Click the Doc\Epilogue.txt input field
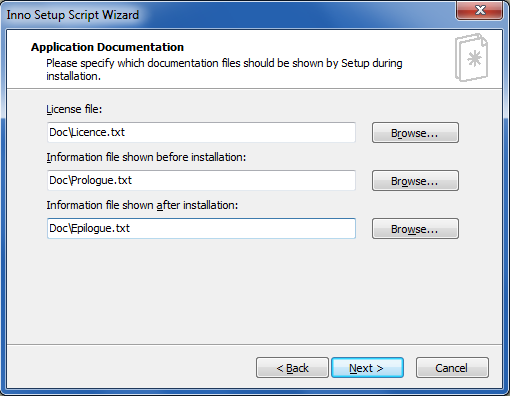This screenshot has height=396, width=510. click(x=201, y=228)
